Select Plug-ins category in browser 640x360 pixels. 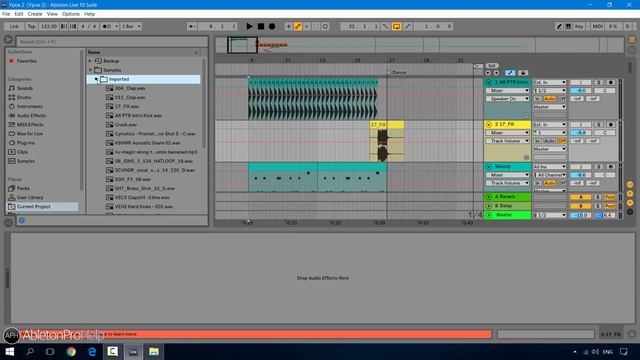[26, 143]
